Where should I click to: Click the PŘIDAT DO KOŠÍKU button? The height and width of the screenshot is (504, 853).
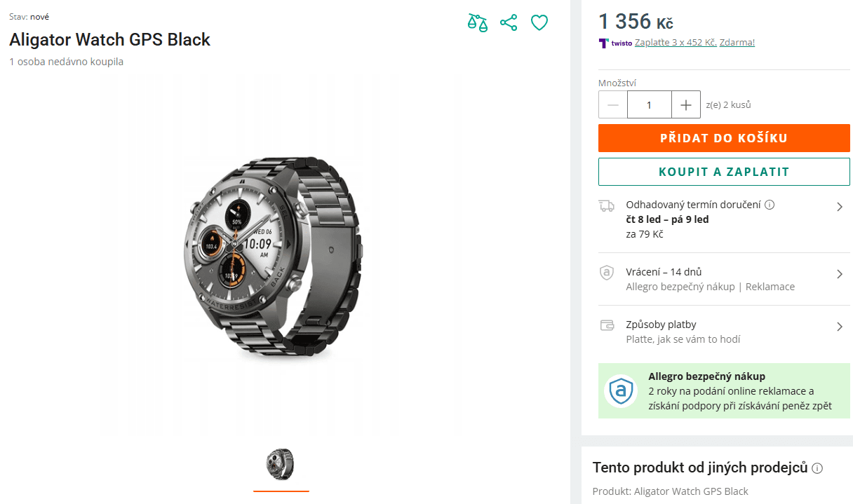point(724,138)
